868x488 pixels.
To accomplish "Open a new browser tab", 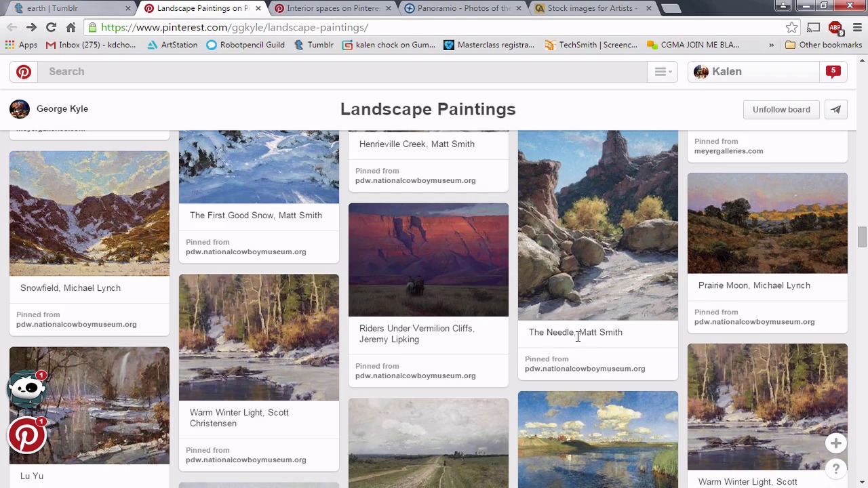I will [670, 8].
